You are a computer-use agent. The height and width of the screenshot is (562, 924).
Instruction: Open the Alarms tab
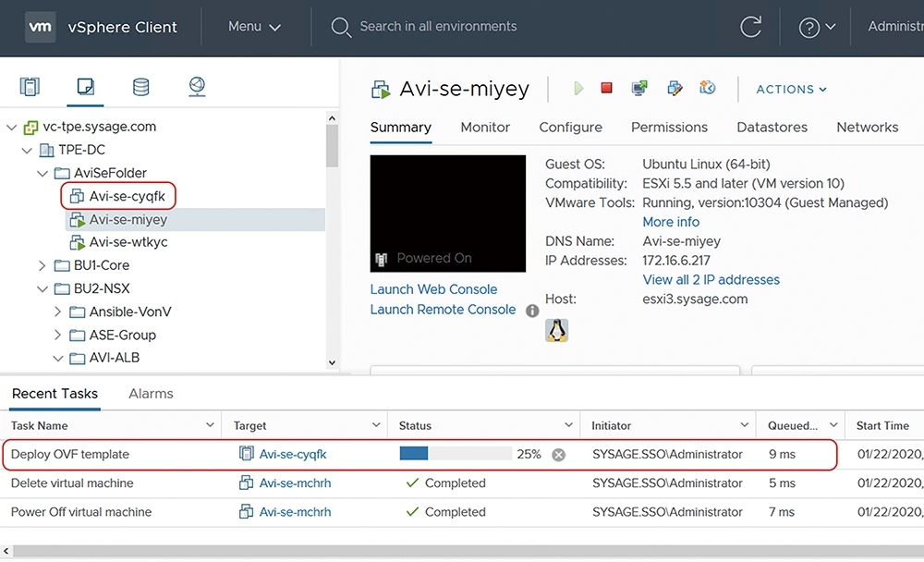point(151,394)
